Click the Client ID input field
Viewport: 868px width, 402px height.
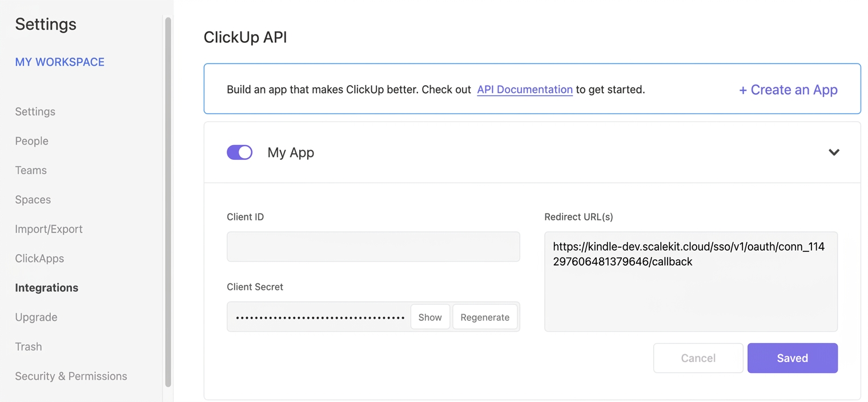click(x=373, y=247)
